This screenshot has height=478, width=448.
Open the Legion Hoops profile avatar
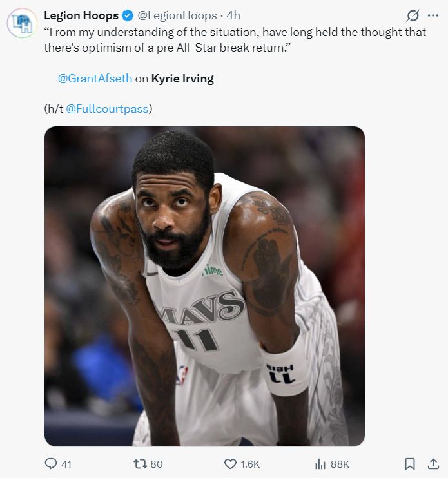pyautogui.click(x=22, y=24)
